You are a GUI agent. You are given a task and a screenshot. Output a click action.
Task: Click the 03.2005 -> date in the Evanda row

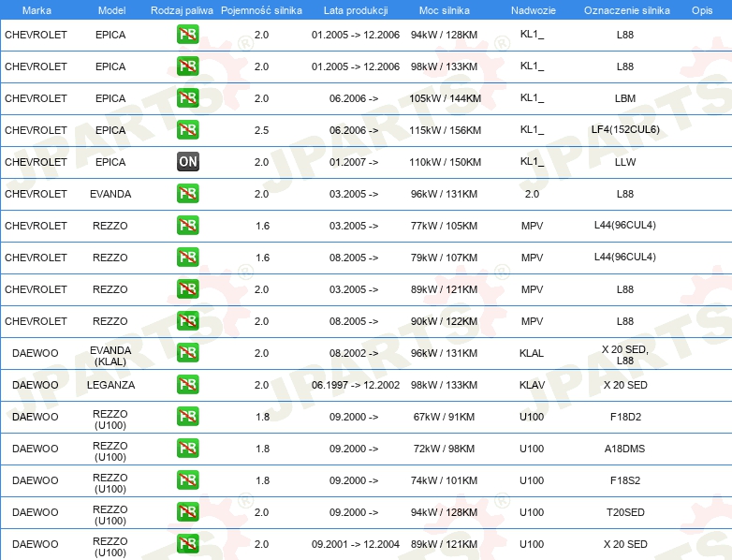click(354, 194)
